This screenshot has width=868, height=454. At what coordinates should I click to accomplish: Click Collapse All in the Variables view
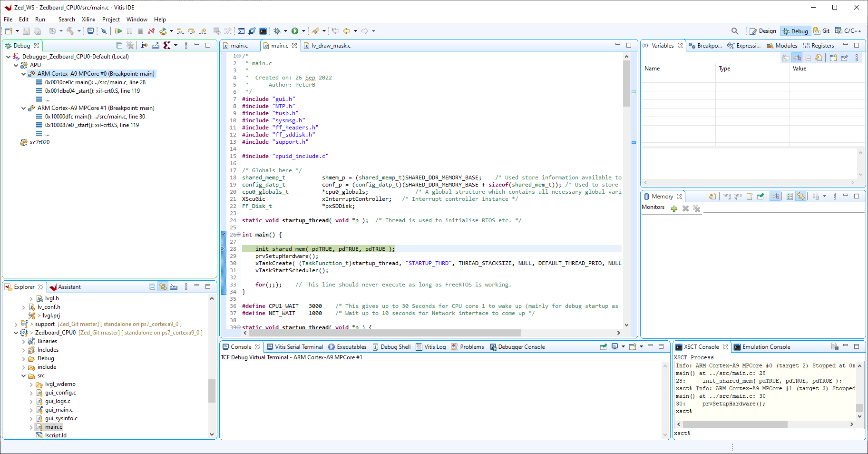point(808,58)
